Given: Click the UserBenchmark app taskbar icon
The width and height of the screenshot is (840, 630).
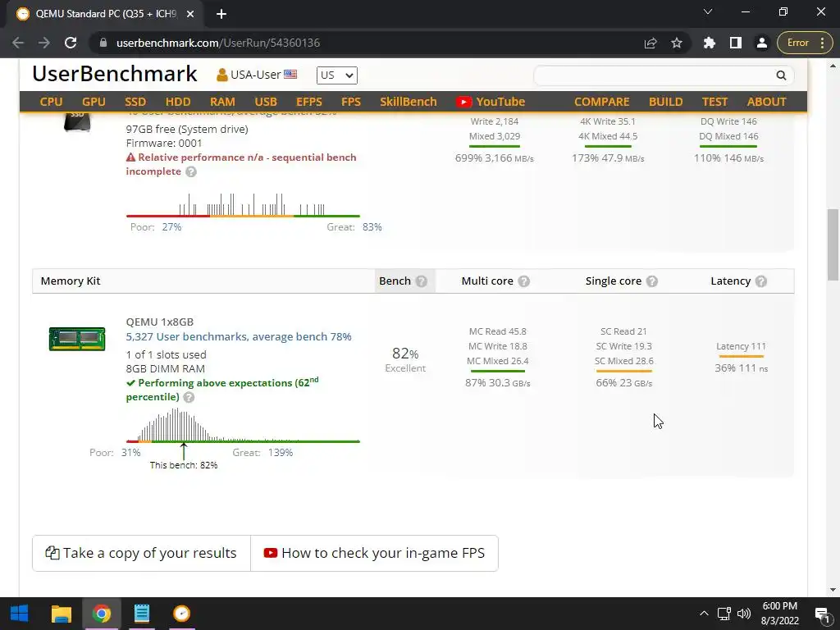Looking at the screenshot, I should click(181, 614).
